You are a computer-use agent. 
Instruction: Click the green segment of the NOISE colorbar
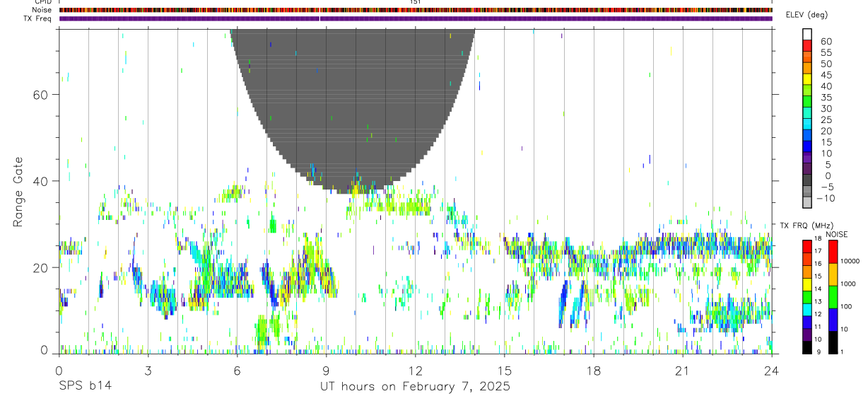tap(832, 297)
